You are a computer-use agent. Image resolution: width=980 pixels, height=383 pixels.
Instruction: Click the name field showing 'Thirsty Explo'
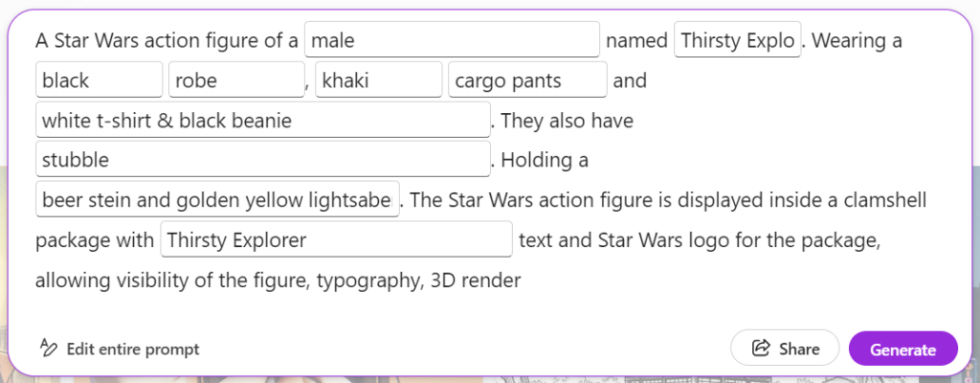pyautogui.click(x=737, y=39)
